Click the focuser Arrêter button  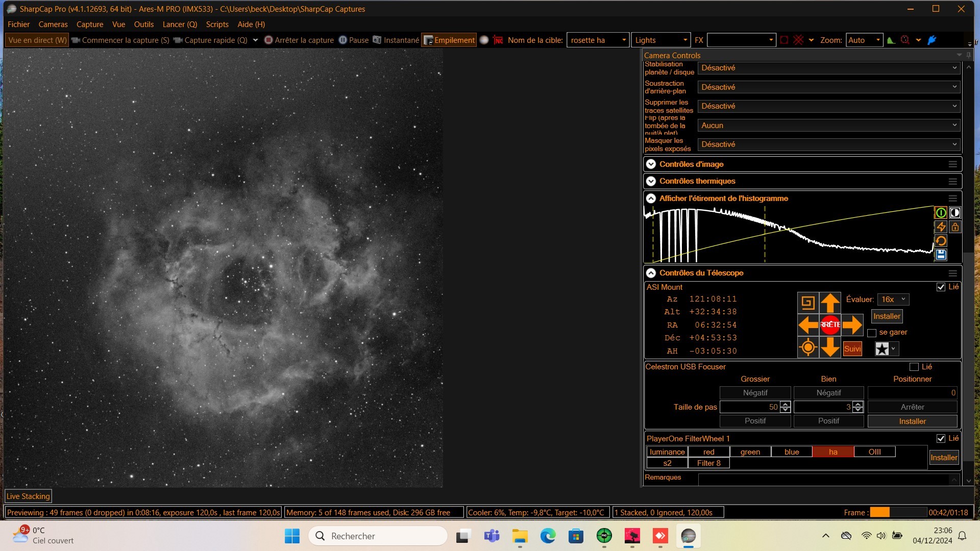[912, 407]
